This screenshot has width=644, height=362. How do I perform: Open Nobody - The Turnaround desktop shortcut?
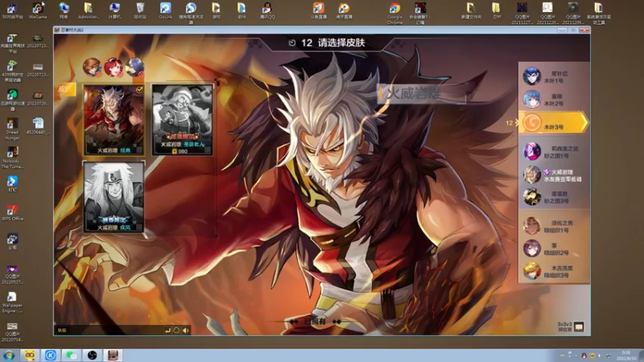[x=12, y=158]
